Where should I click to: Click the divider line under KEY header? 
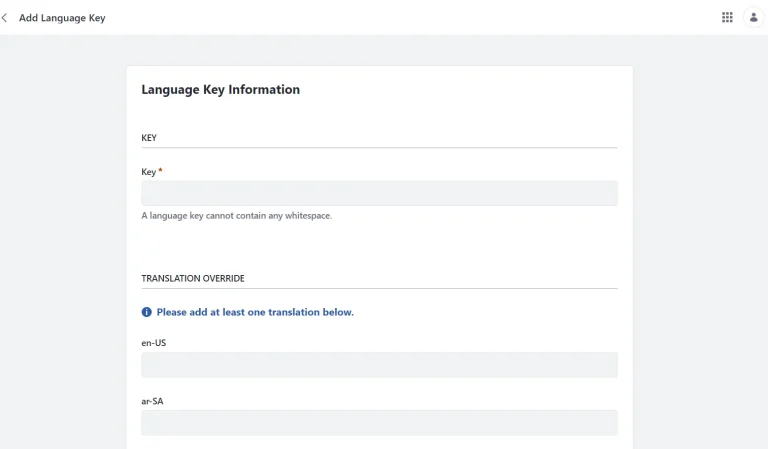[379, 147]
